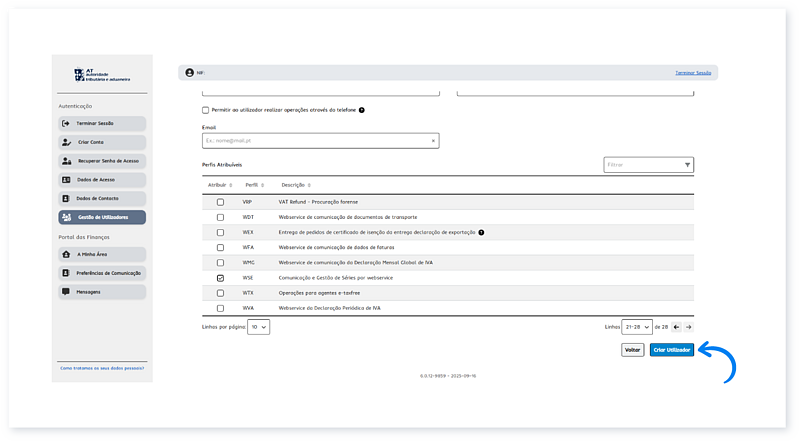
Task: Go to next page with right arrow
Action: 688,327
